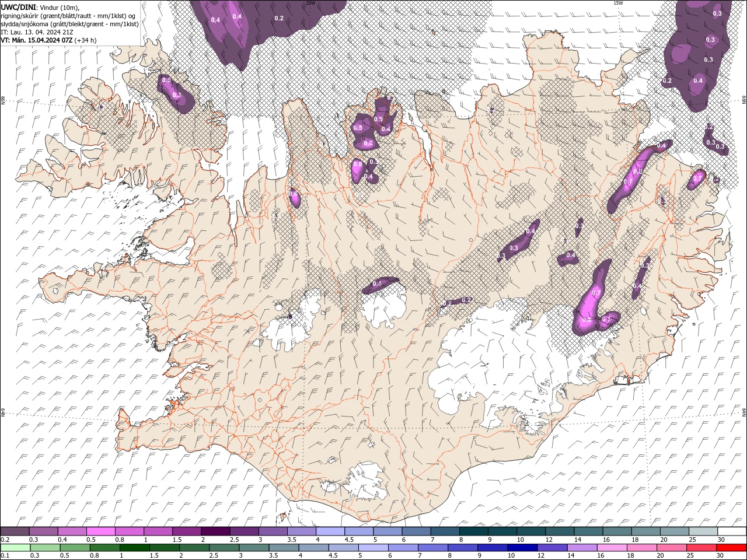This screenshot has width=747, height=560.
Task: Pick the 30 red swatch in lower legend row
Action: [x=730, y=548]
